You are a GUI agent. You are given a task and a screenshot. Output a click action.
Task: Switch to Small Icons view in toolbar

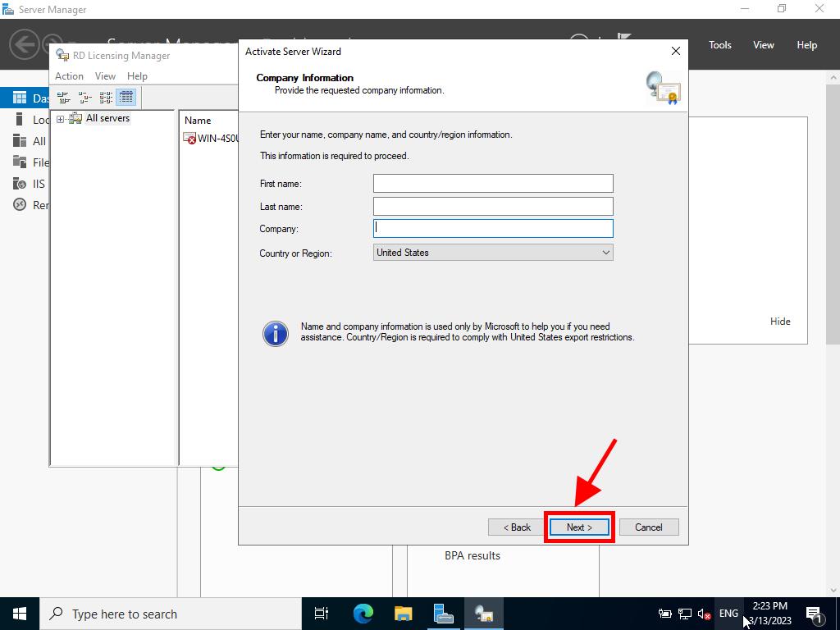pyautogui.click(x=84, y=98)
